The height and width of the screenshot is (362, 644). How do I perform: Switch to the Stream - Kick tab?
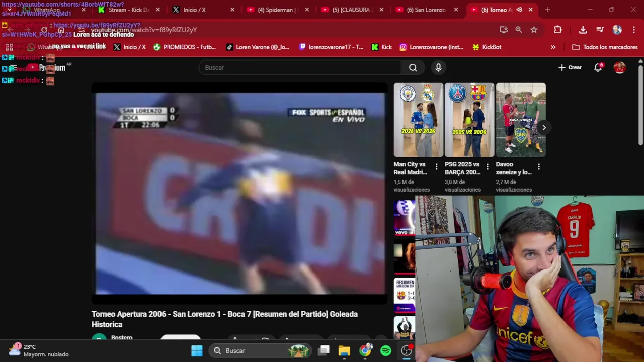click(128, 10)
